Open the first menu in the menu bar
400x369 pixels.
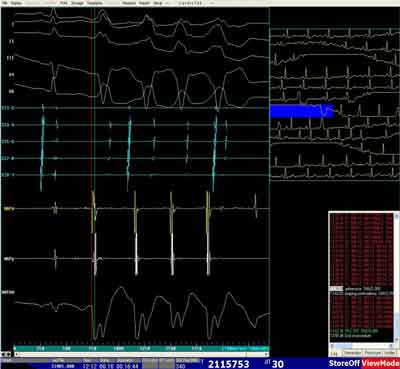click(4, 3)
